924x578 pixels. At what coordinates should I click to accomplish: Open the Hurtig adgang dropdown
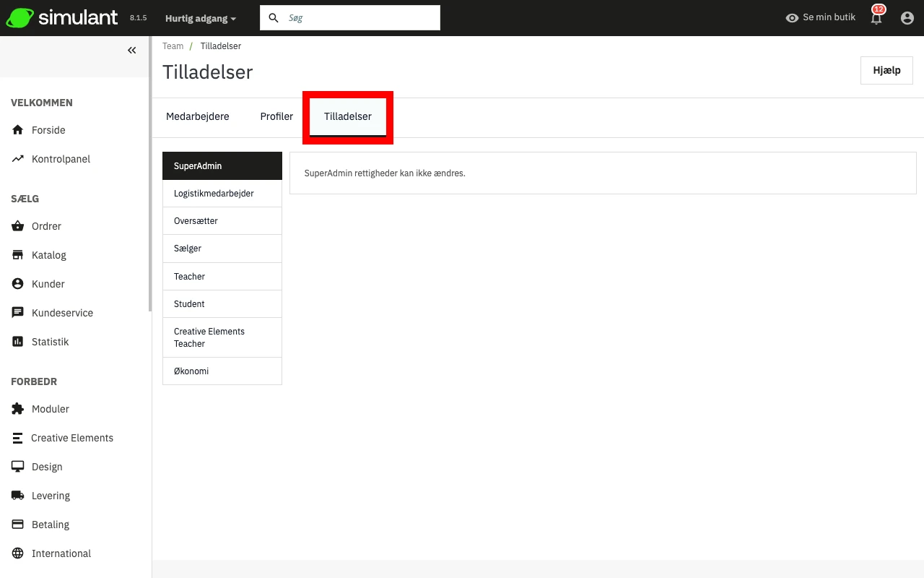tap(201, 18)
